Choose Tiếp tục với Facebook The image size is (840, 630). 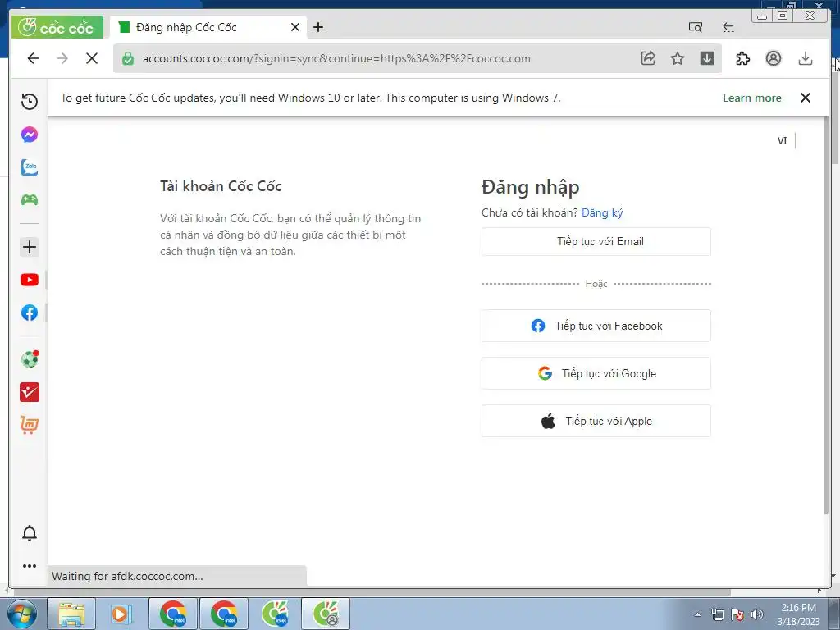point(596,326)
